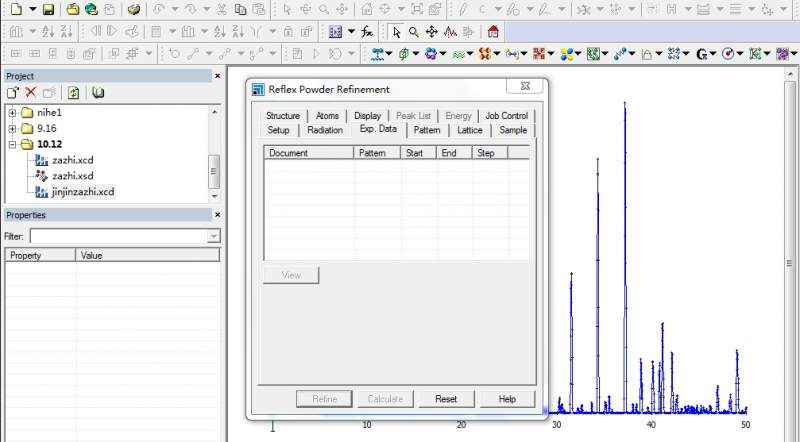
Task: Click the black G module icon
Action: tap(702, 54)
